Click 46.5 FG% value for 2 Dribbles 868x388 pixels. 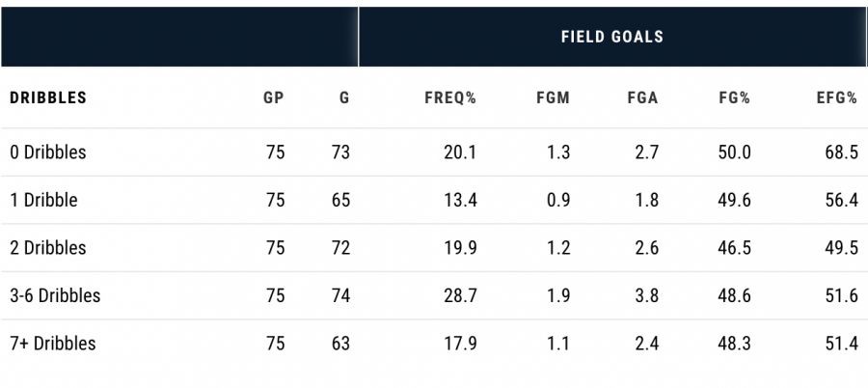click(x=735, y=248)
